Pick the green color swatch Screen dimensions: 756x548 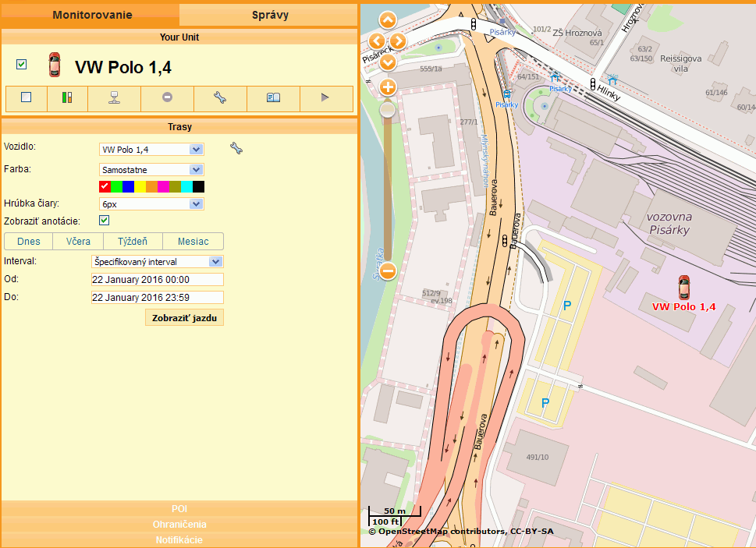pyautogui.click(x=115, y=186)
